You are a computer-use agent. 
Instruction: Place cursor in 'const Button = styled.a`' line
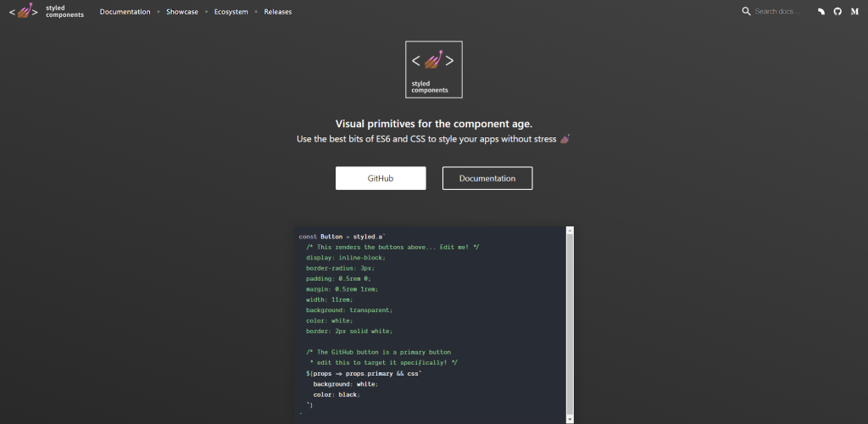point(342,237)
